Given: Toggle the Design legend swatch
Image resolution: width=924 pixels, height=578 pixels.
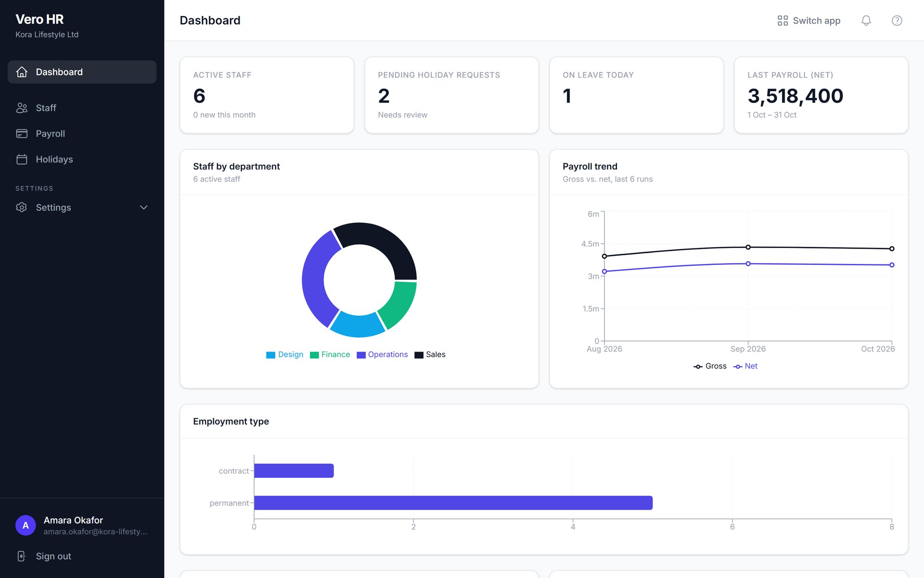Looking at the screenshot, I should click(x=270, y=355).
